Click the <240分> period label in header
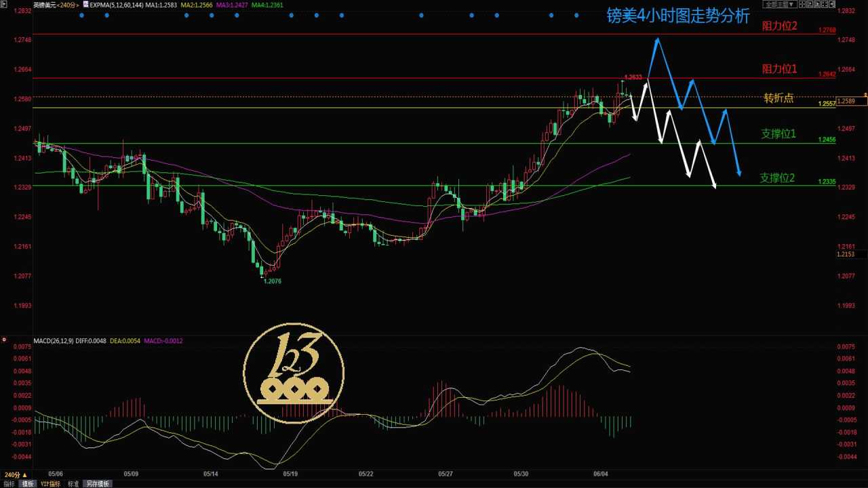 click(68, 5)
